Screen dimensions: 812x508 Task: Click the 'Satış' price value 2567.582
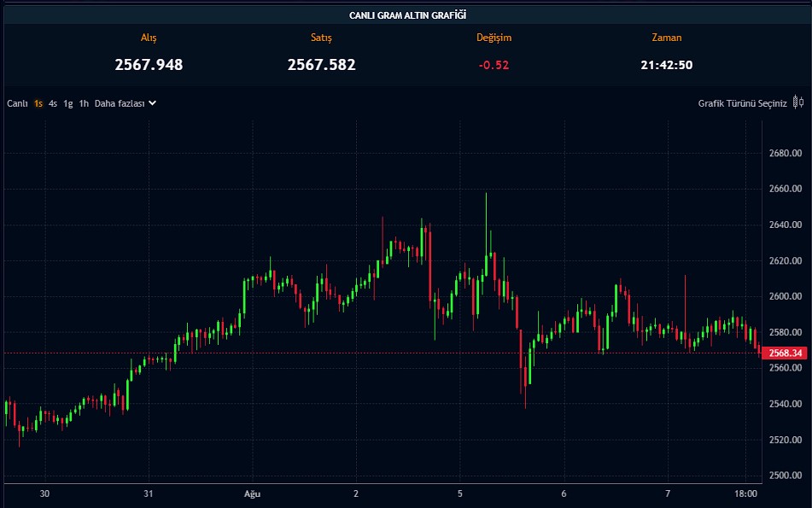[321, 64]
